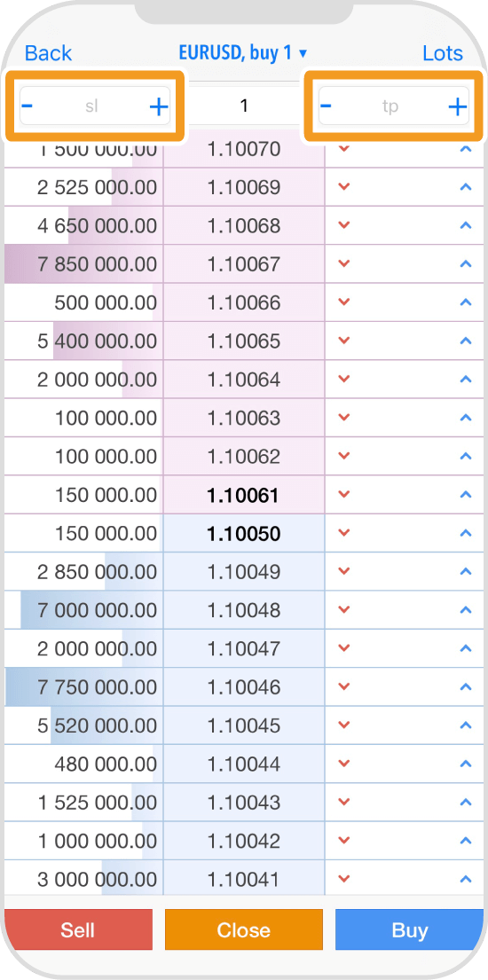Tap the blue Buy button
The image size is (488, 980).
click(x=410, y=930)
